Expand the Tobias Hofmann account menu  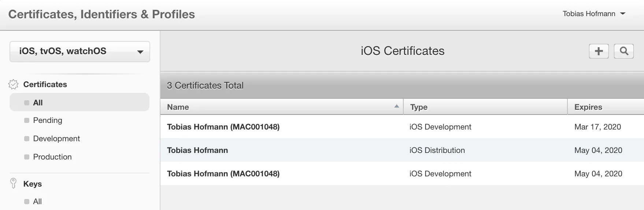tap(593, 14)
